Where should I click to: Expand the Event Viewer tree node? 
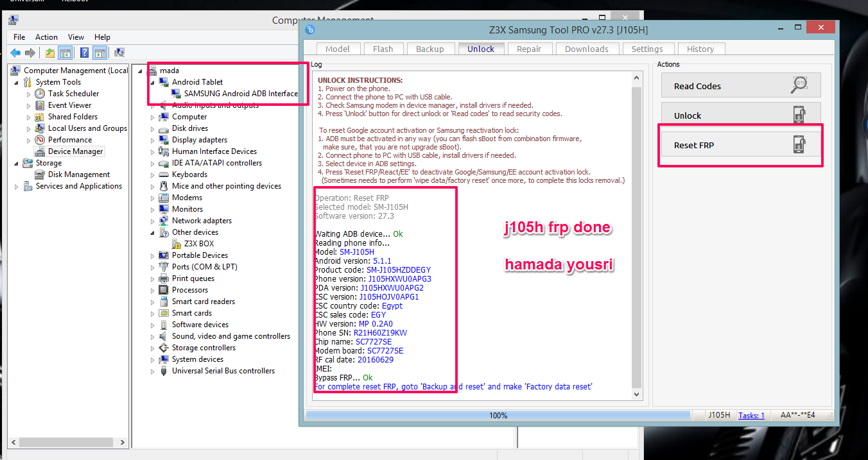point(29,105)
